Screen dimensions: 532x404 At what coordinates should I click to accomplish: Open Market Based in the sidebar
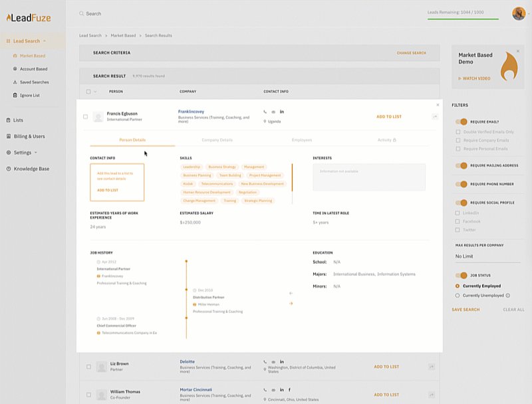pos(32,56)
